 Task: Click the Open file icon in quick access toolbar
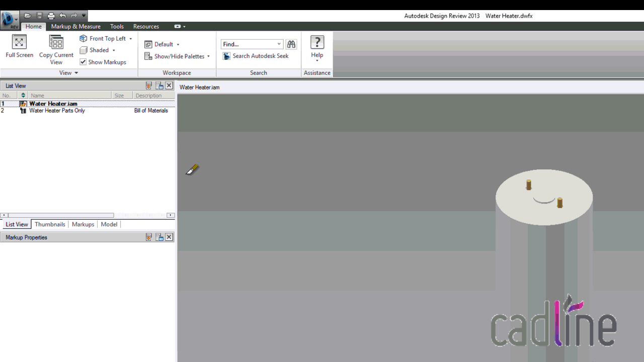tap(28, 16)
